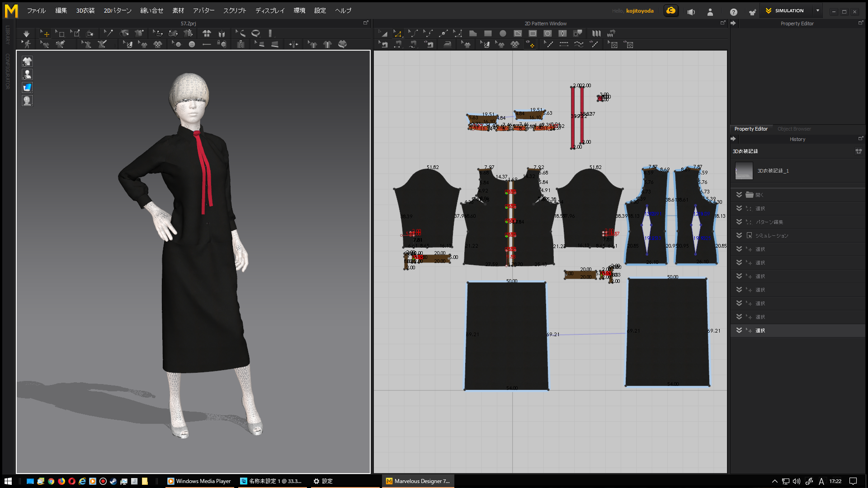Switch to the Object Browser tab

(x=794, y=129)
